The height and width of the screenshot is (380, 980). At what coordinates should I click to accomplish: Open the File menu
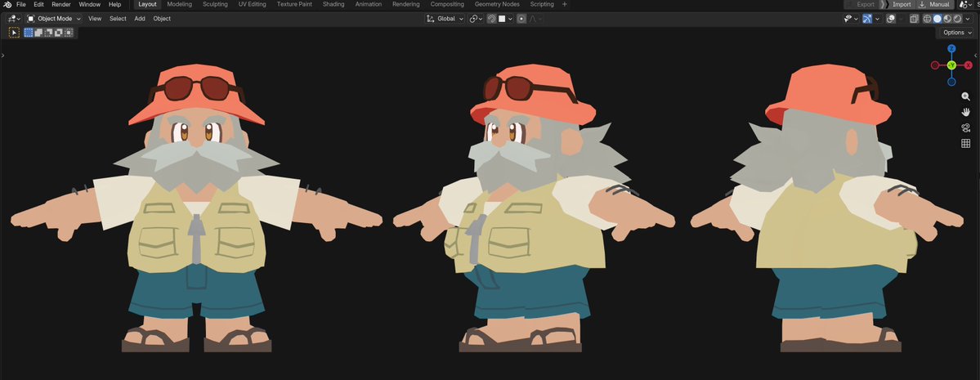click(x=21, y=4)
